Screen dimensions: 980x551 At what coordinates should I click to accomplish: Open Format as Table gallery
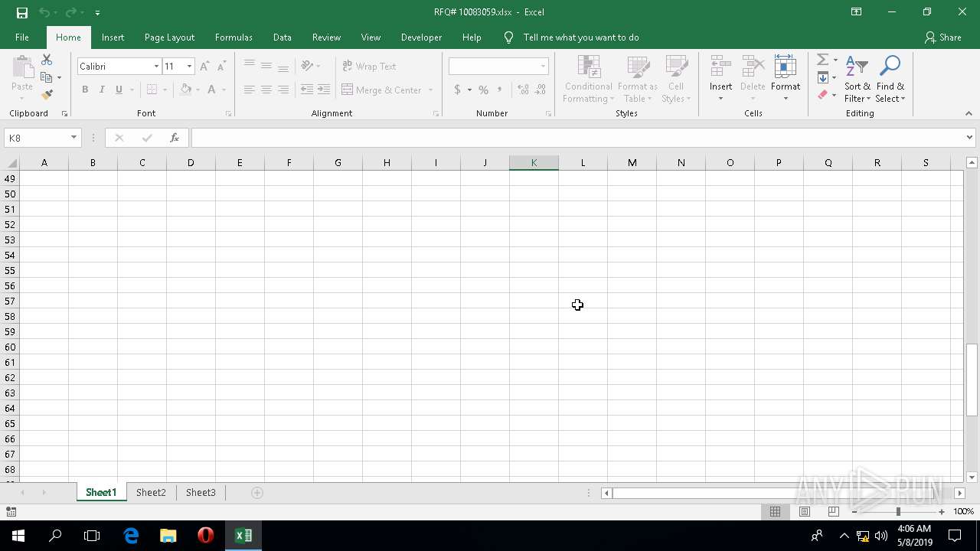click(x=638, y=79)
